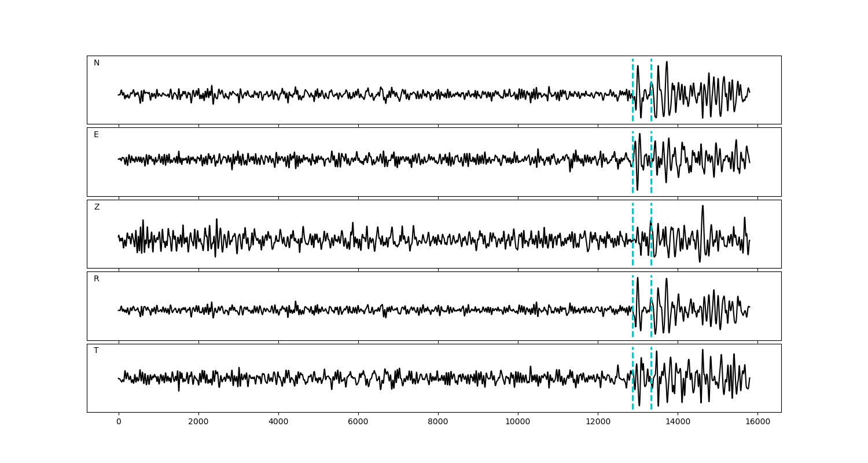
Task: Select the Z panel label
Action: coord(97,207)
